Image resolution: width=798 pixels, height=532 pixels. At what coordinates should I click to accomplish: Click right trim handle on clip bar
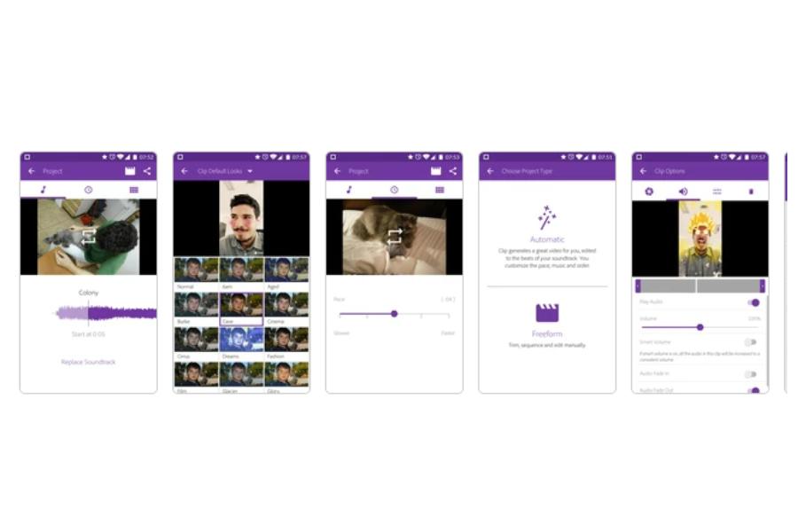(x=762, y=286)
